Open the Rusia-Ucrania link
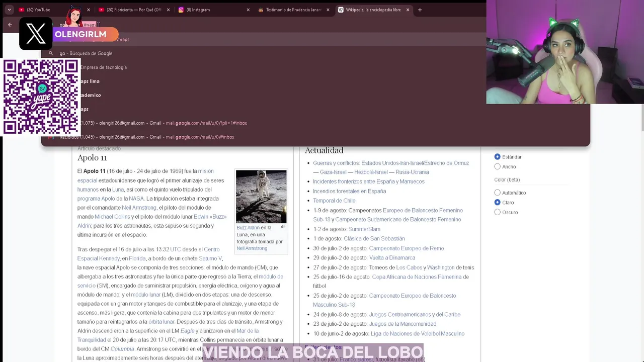The image size is (644, 362). pos(412,172)
